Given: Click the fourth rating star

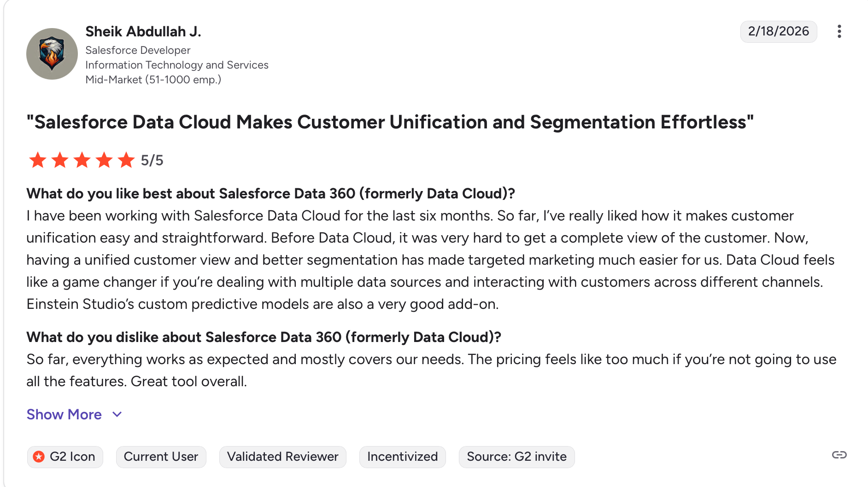Looking at the screenshot, I should (x=104, y=160).
